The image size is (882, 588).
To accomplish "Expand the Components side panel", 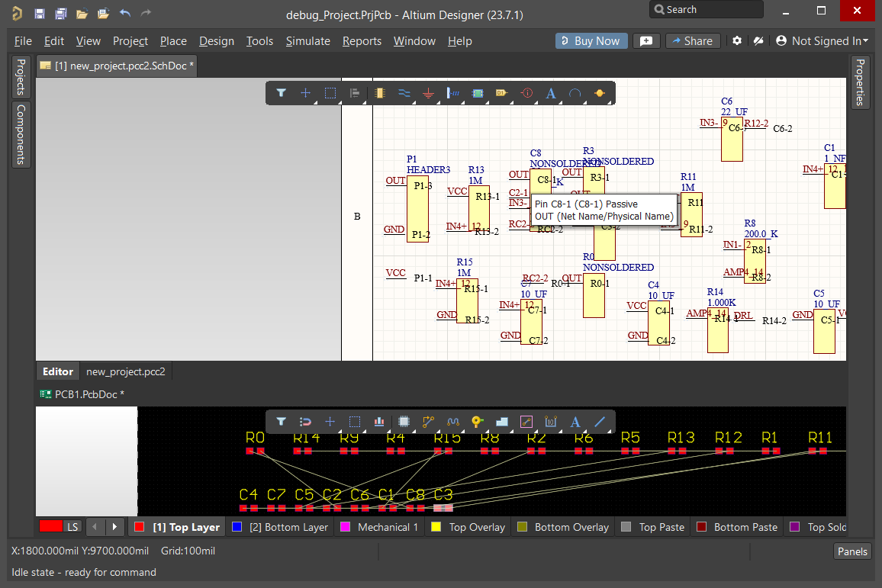I will (21, 134).
